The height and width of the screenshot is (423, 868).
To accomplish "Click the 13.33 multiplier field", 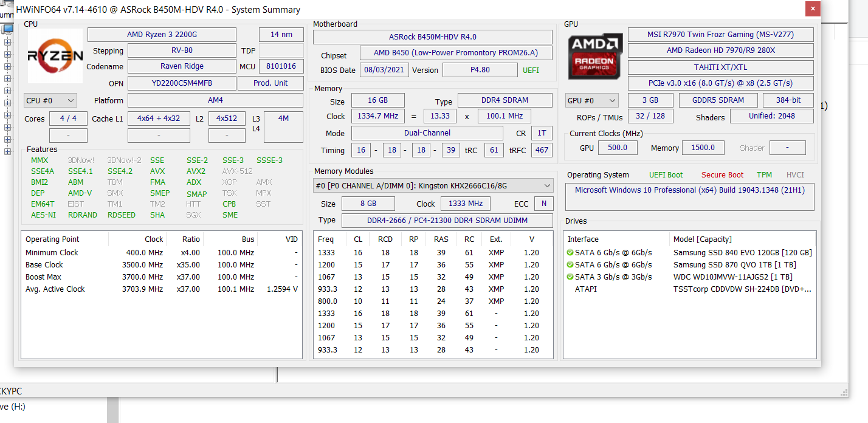I will (440, 116).
